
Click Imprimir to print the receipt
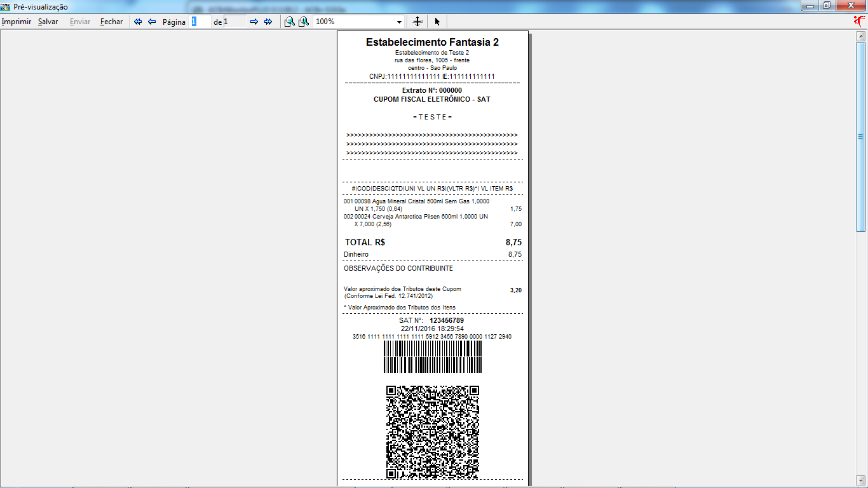tap(17, 22)
